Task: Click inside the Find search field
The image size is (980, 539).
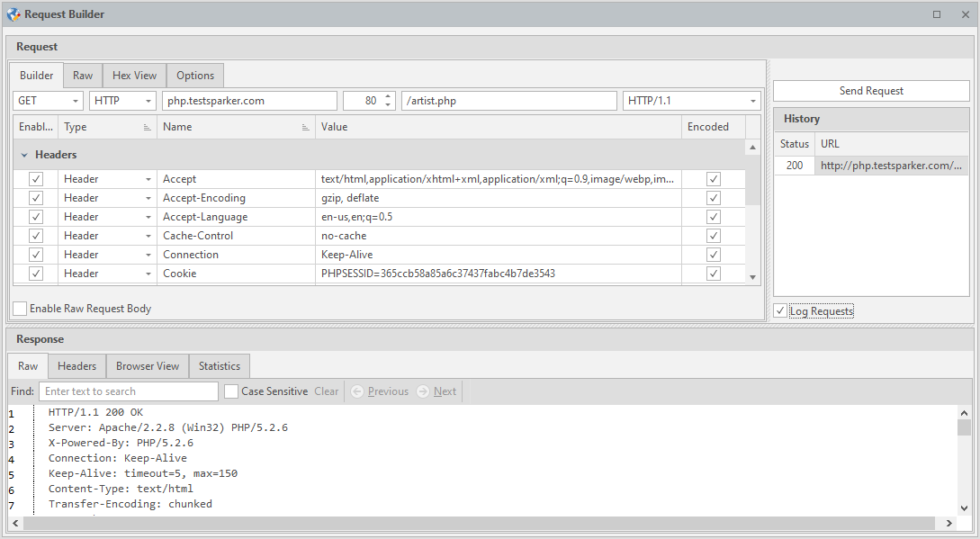Action: [128, 391]
